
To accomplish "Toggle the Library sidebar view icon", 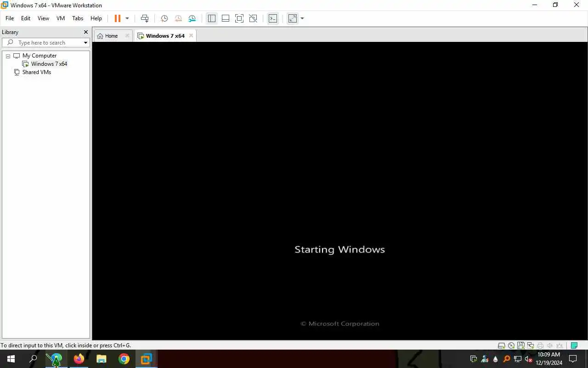I will (x=211, y=18).
